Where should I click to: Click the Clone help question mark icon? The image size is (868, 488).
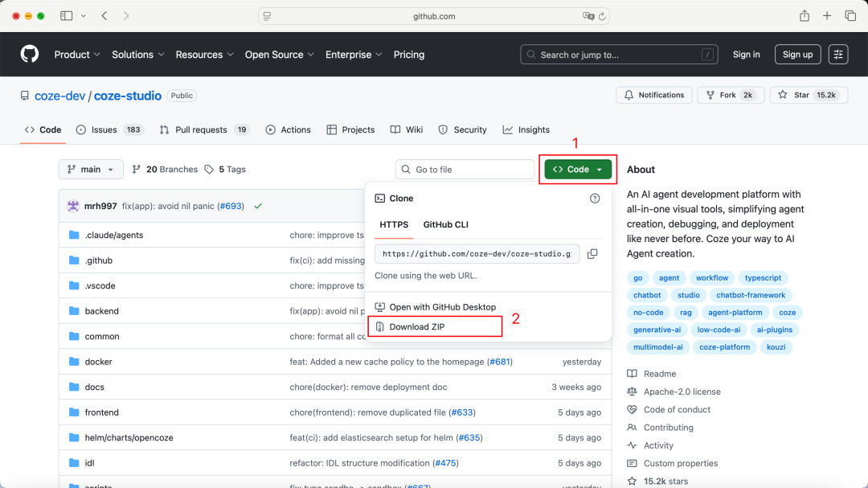coord(595,199)
